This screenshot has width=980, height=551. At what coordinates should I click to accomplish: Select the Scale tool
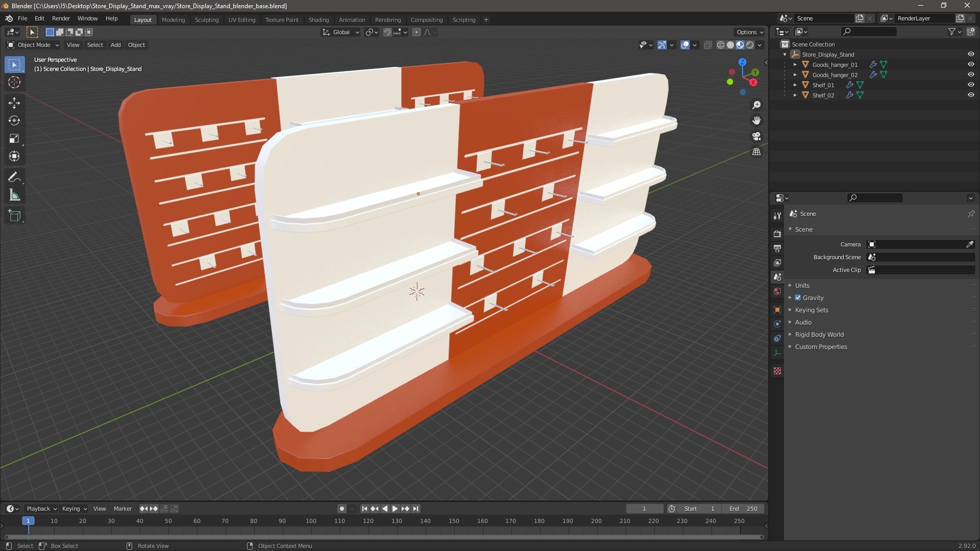(x=14, y=138)
